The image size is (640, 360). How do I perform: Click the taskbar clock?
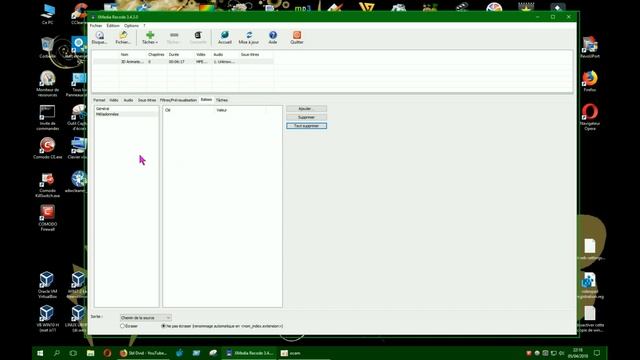(x=578, y=353)
